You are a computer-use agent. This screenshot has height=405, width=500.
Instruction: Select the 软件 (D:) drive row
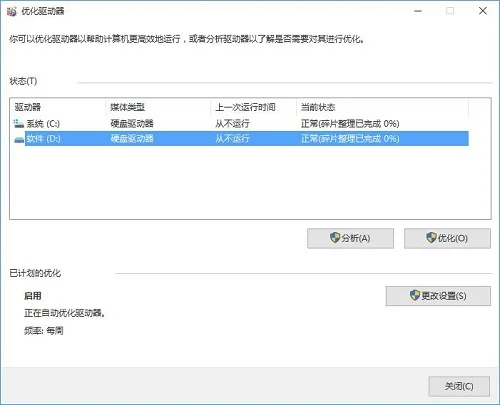(241, 139)
